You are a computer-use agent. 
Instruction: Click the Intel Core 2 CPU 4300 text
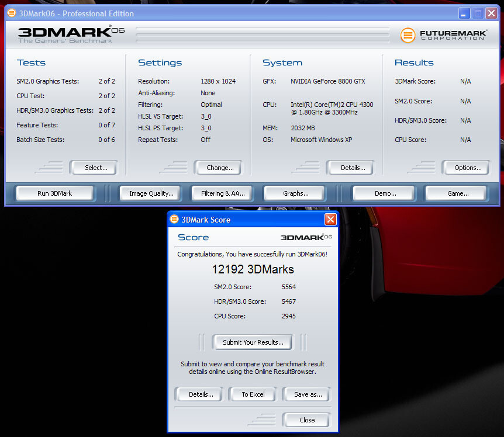tap(332, 108)
